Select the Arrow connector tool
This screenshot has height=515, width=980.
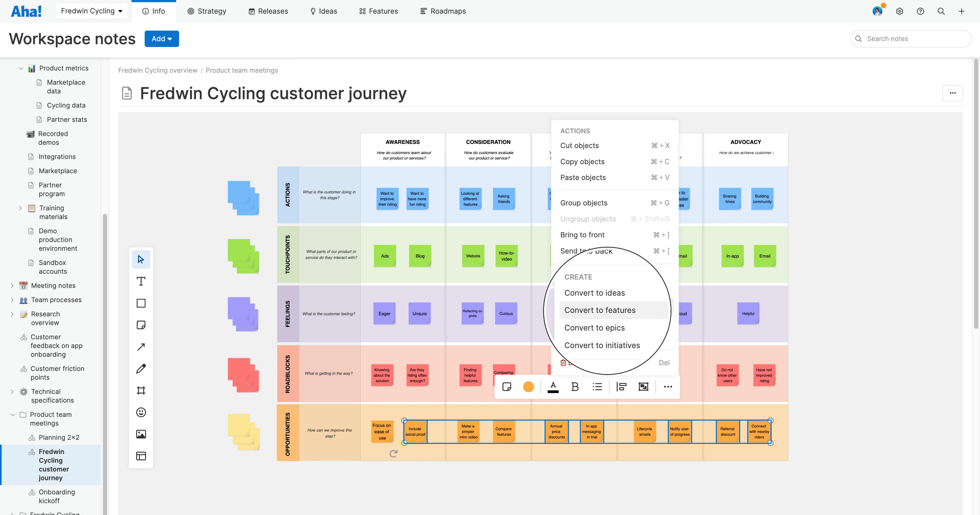pyautogui.click(x=141, y=347)
